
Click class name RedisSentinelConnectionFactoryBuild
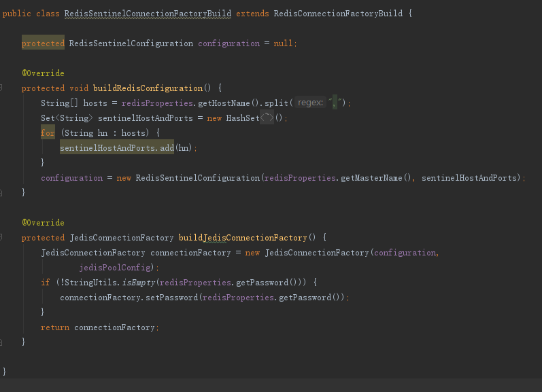(x=148, y=14)
